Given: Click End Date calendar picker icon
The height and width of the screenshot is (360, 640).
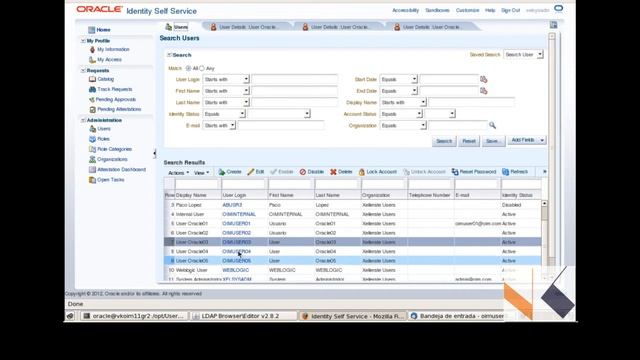Looking at the screenshot, I should click(484, 91).
